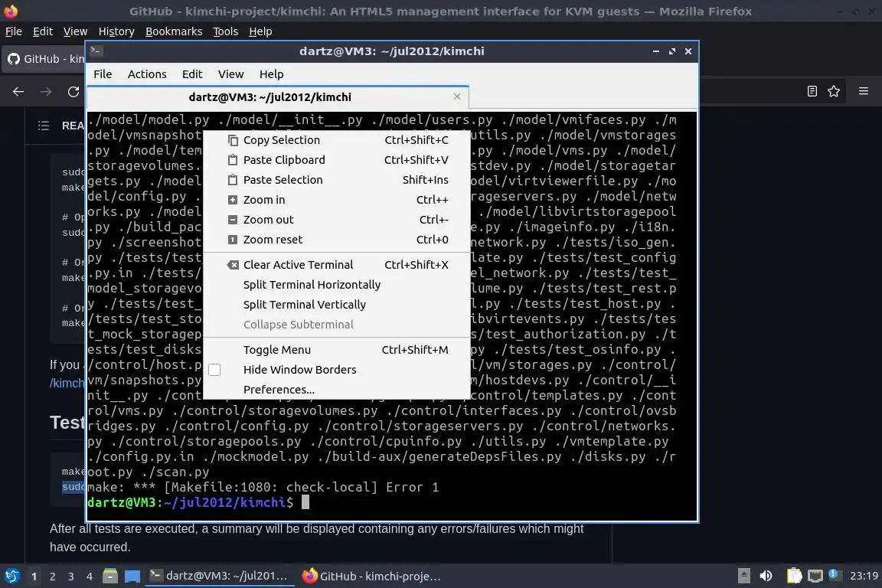Open the Firefox hamburger application menu
Image resolution: width=882 pixels, height=588 pixels.
tap(864, 91)
